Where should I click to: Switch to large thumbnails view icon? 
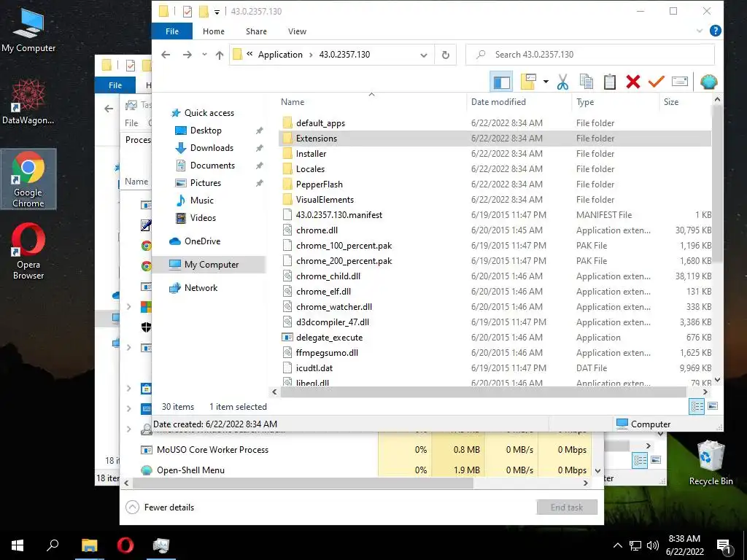pyautogui.click(x=713, y=407)
